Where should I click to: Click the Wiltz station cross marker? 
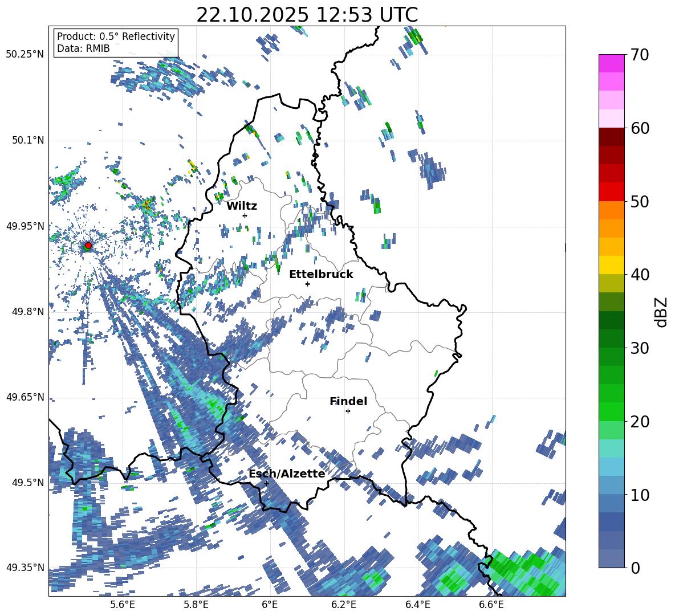pos(245,215)
